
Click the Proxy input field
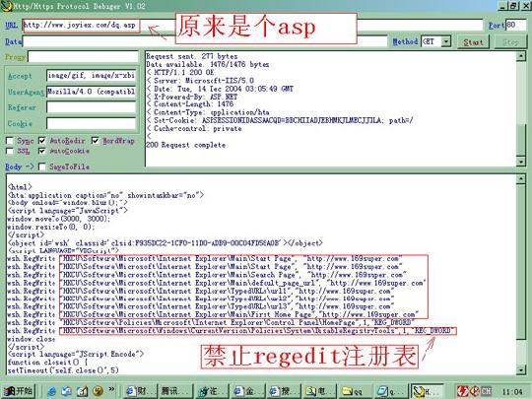pos(83,57)
